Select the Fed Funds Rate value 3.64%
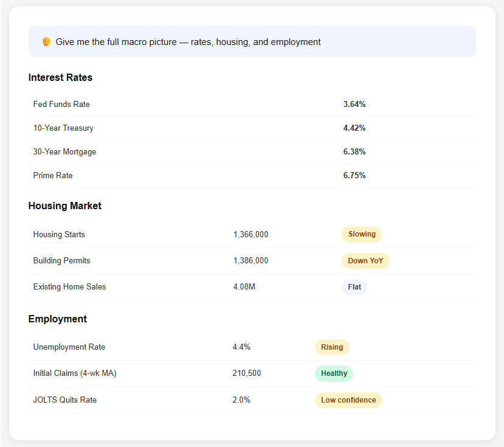Screen dimensions: 504x447 354,104
